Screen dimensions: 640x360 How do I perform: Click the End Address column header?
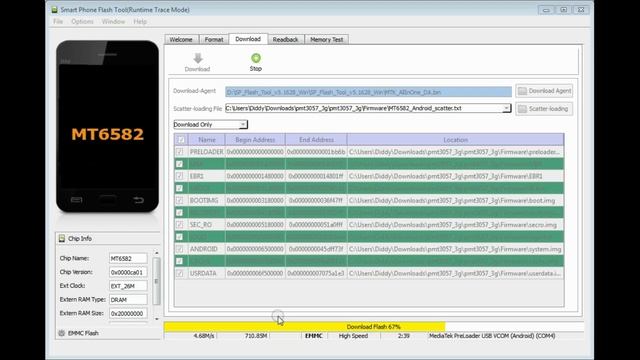point(316,140)
